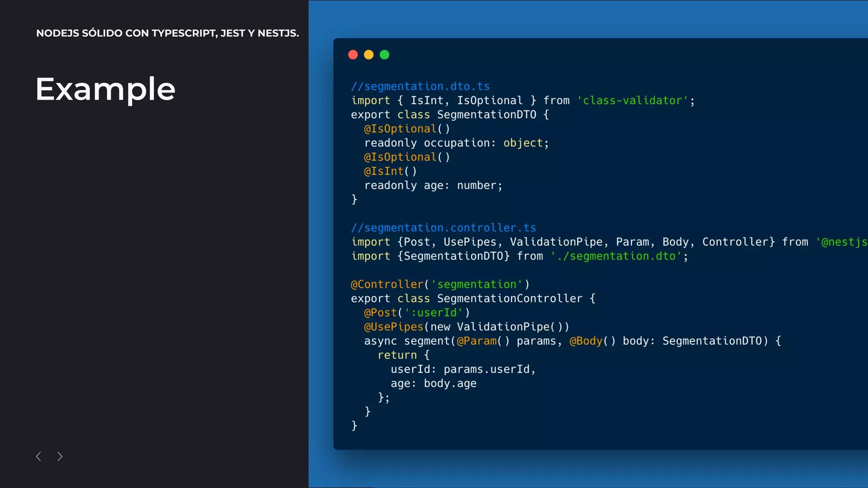Viewport: 868px width, 488px height.
Task: Click the red dot in code window
Action: tap(353, 55)
